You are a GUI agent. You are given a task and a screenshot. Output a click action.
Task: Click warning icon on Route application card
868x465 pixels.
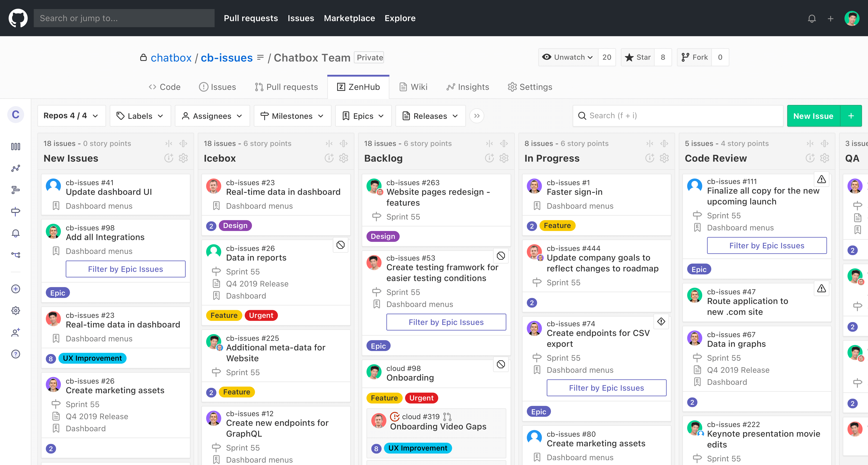[x=821, y=289]
